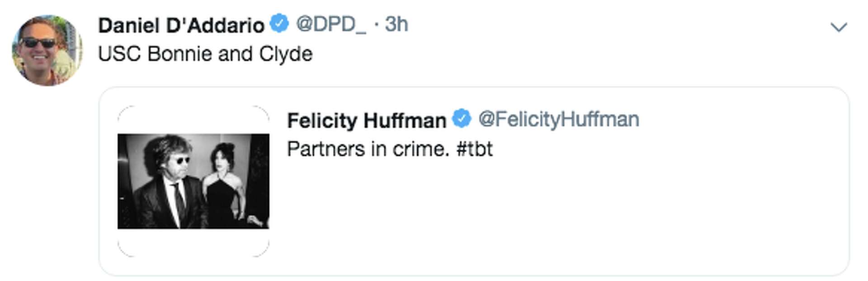868x281 pixels.
Task: Click the word 'USC' in the tweet
Action: tap(120, 54)
